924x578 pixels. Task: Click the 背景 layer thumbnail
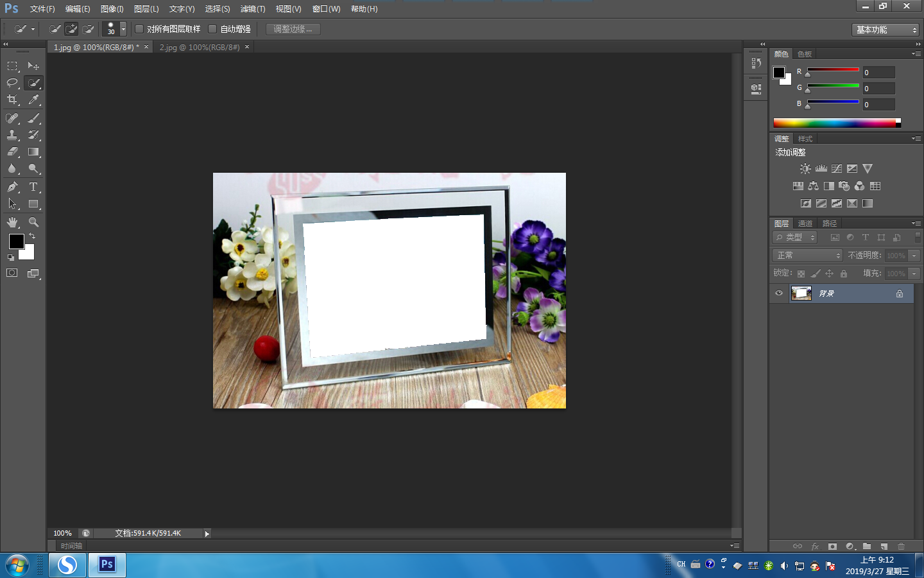(x=801, y=293)
